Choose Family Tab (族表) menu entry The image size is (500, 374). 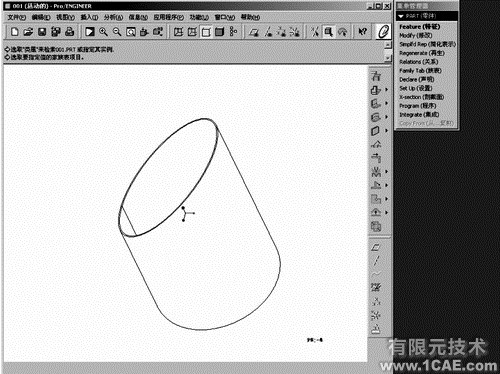[x=420, y=71]
